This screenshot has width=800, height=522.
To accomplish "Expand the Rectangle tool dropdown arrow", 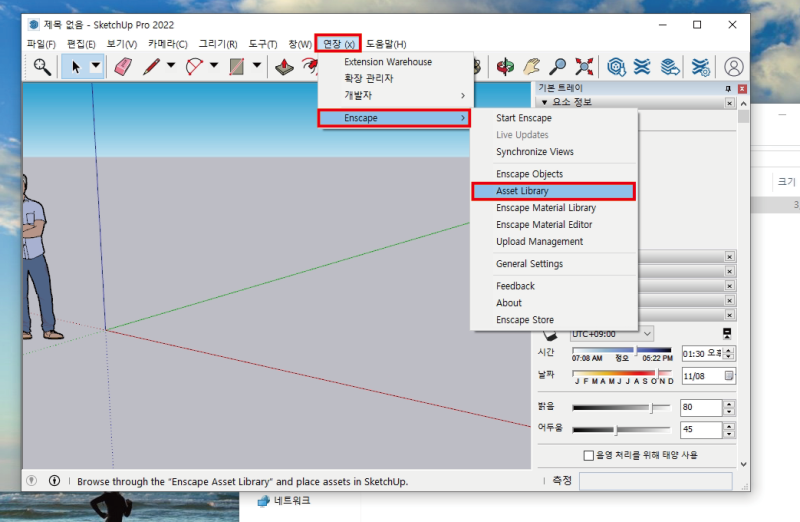I will (x=257, y=65).
